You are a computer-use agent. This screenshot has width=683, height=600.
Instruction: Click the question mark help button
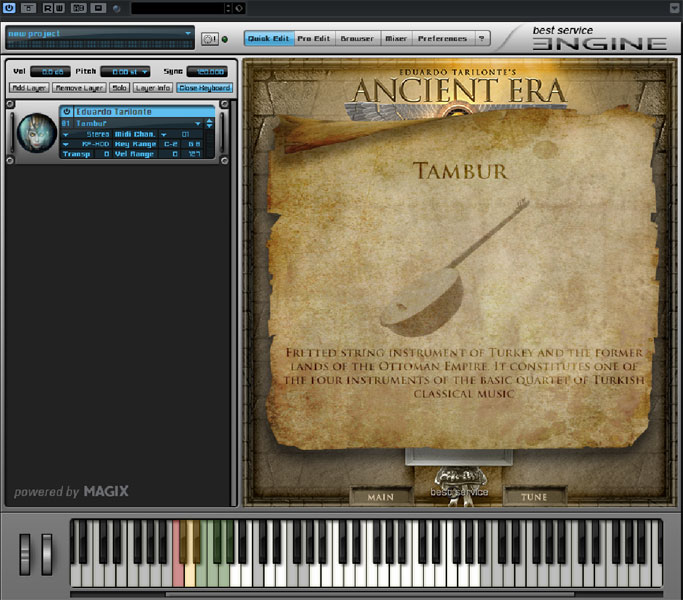pyautogui.click(x=482, y=38)
